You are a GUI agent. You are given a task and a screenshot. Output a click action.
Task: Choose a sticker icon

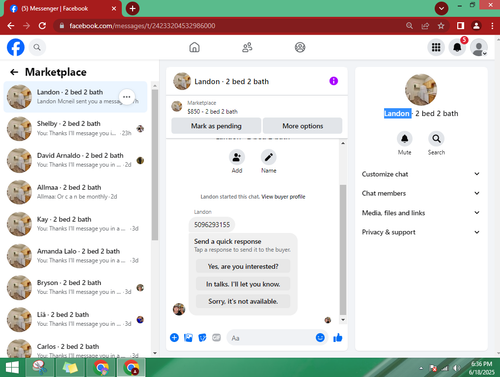[x=202, y=338]
